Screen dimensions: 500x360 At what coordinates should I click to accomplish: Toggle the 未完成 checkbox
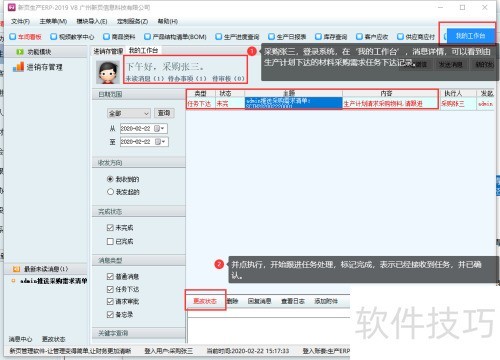coord(110,228)
